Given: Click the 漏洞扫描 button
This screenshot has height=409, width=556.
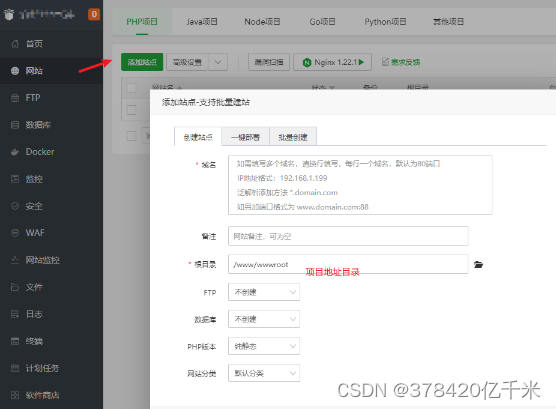Looking at the screenshot, I should (x=269, y=62).
